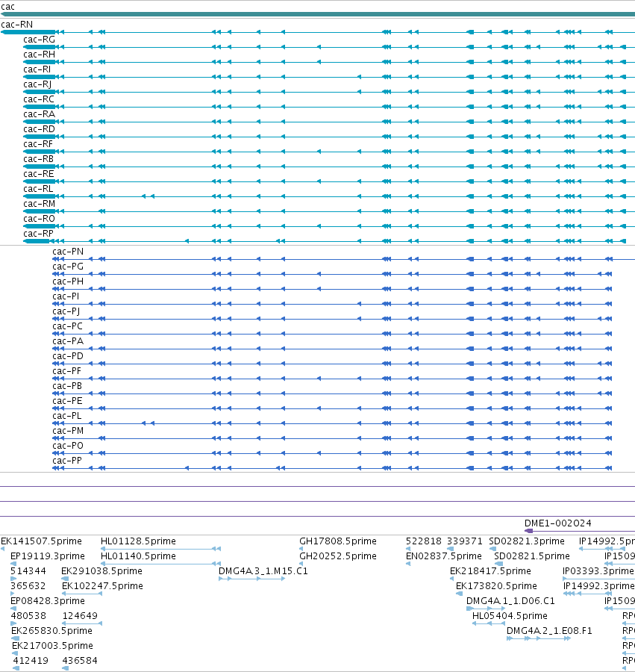Click EST GH17808.5prime label
Image resolution: width=635 pixels, height=672 pixels.
tap(338, 541)
